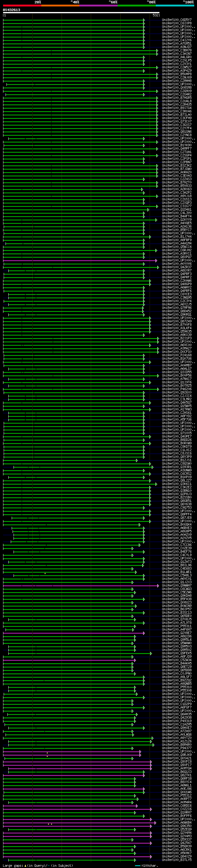The image size is (197, 868).
Task: Select hit label UniRef100_Q9KDA8
Action: pyautogui.click(x=177, y=595)
